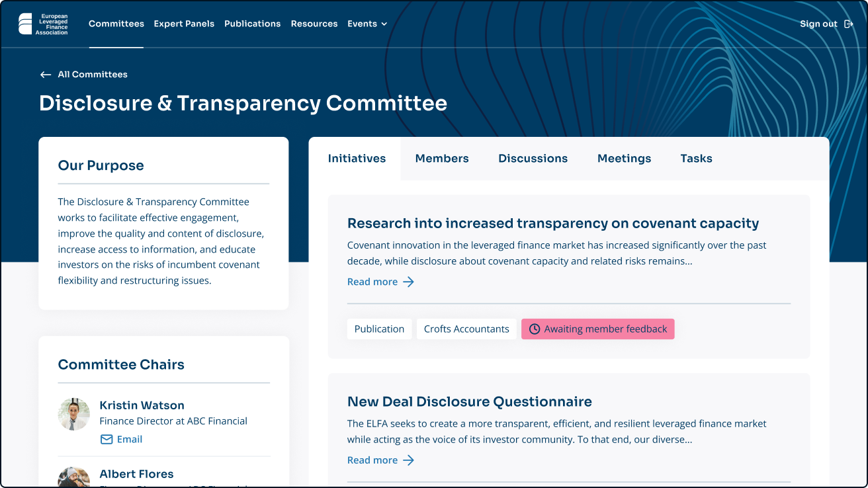The width and height of the screenshot is (868, 488).
Task: Click the Publication tag
Action: click(379, 329)
